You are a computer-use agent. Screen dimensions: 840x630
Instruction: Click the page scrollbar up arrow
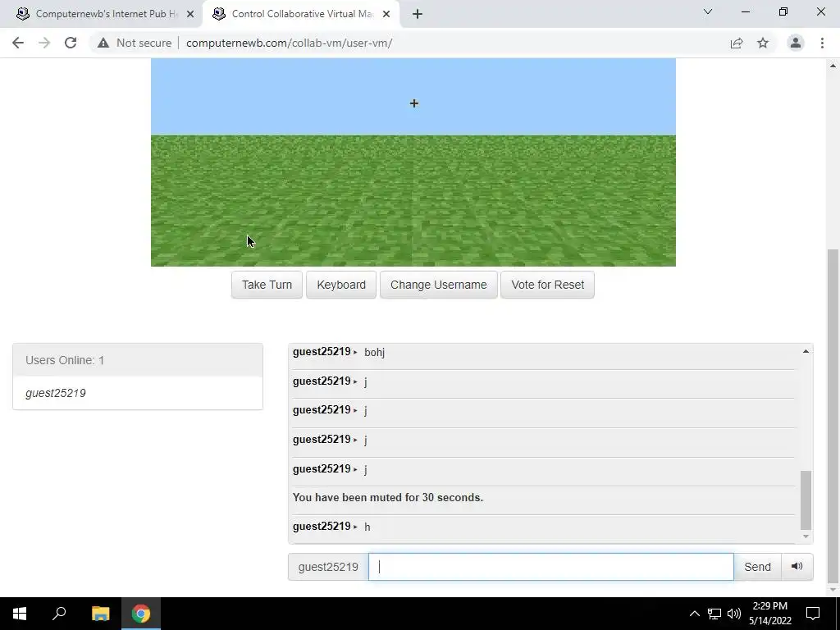[x=833, y=66]
